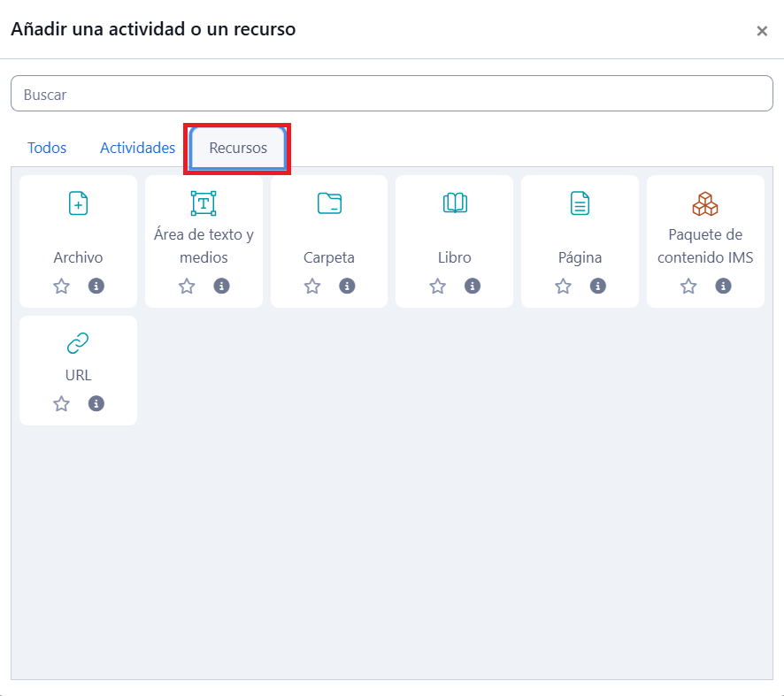Viewport: 784px width, 696px height.
Task: Toggle the favorite star for Carpeta
Action: (x=312, y=286)
